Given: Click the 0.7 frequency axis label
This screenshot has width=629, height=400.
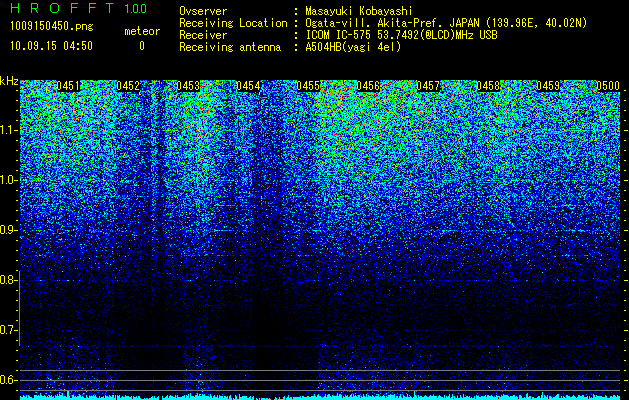Looking at the screenshot, I should [8, 330].
